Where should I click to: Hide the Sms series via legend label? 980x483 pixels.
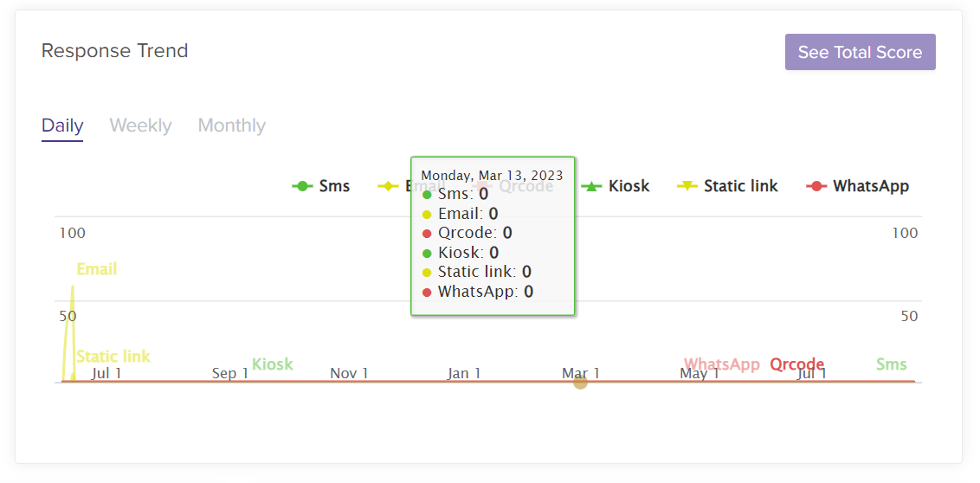334,186
